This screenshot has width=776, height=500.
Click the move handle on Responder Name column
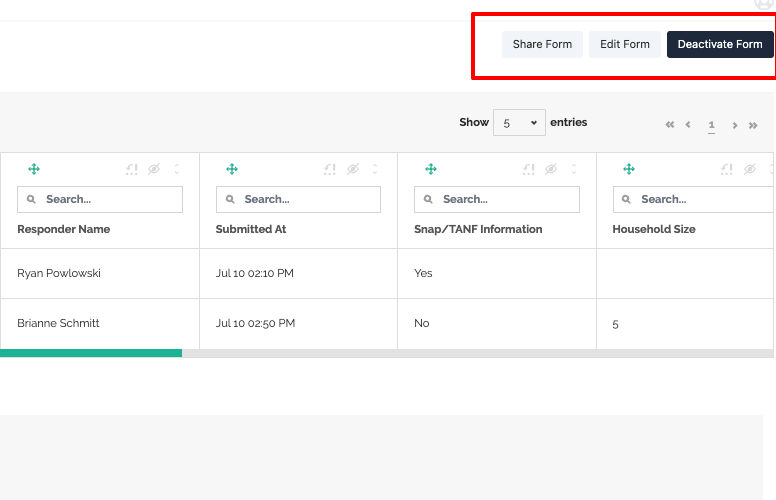click(x=34, y=170)
